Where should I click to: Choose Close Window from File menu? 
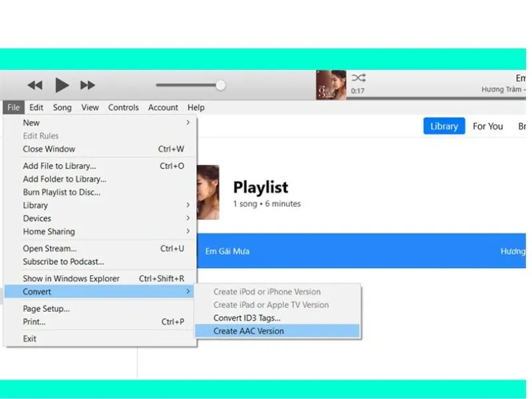click(x=99, y=149)
